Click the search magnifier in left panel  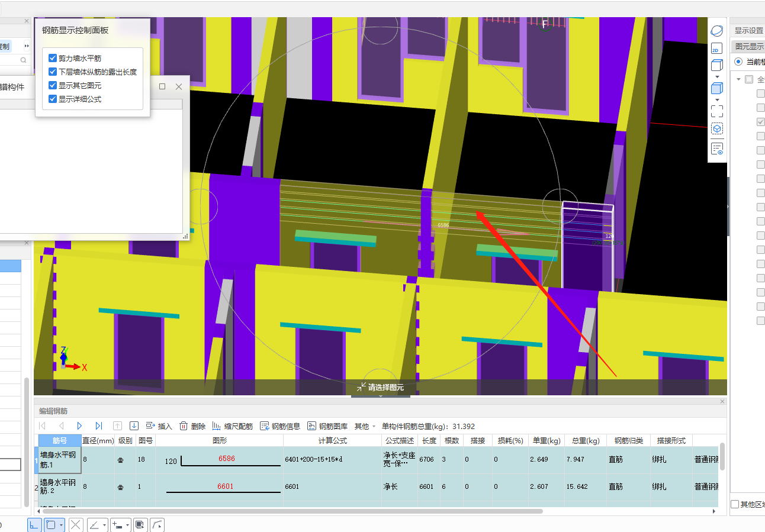24,60
